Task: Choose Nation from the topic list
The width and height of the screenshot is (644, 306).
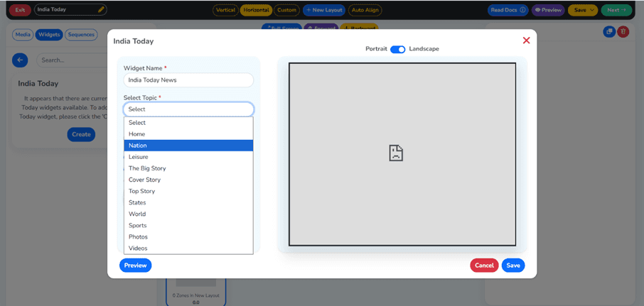Action: point(188,146)
